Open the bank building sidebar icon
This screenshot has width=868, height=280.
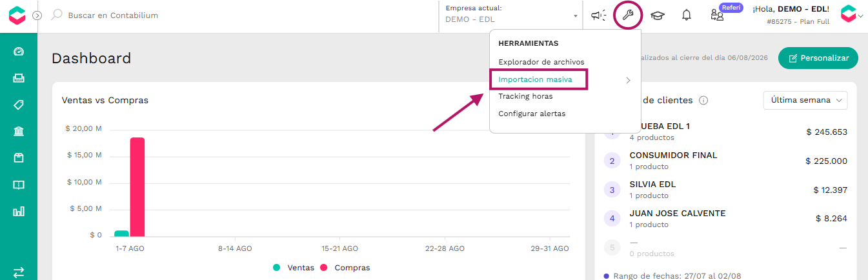pyautogui.click(x=19, y=132)
